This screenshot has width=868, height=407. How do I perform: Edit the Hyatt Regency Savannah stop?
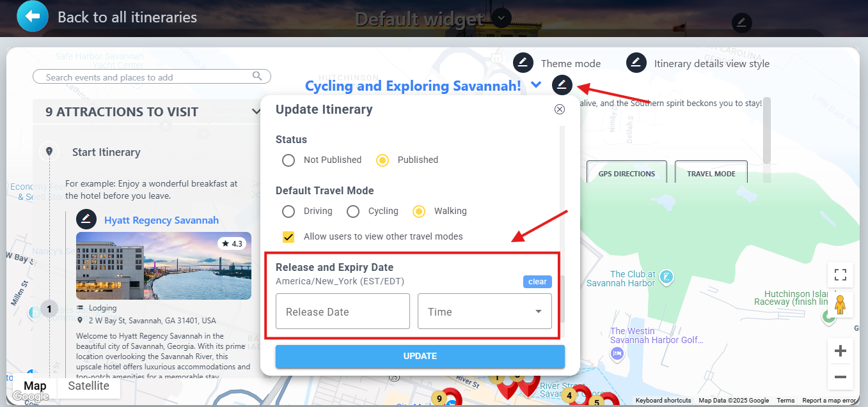coord(86,219)
